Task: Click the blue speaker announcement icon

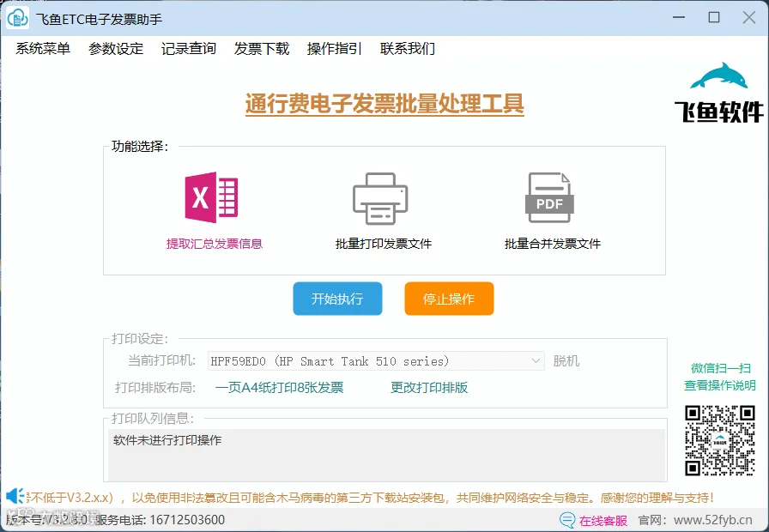Action: tap(15, 496)
